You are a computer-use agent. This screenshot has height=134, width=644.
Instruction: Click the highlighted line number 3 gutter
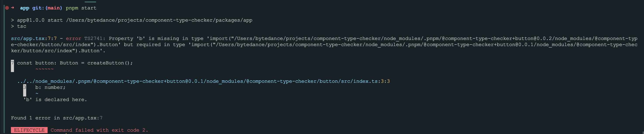24,90
